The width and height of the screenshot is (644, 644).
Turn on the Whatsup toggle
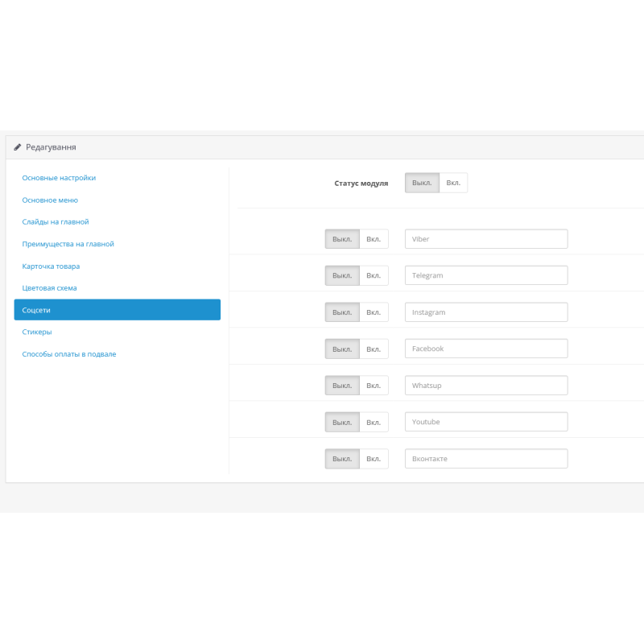[x=374, y=385]
